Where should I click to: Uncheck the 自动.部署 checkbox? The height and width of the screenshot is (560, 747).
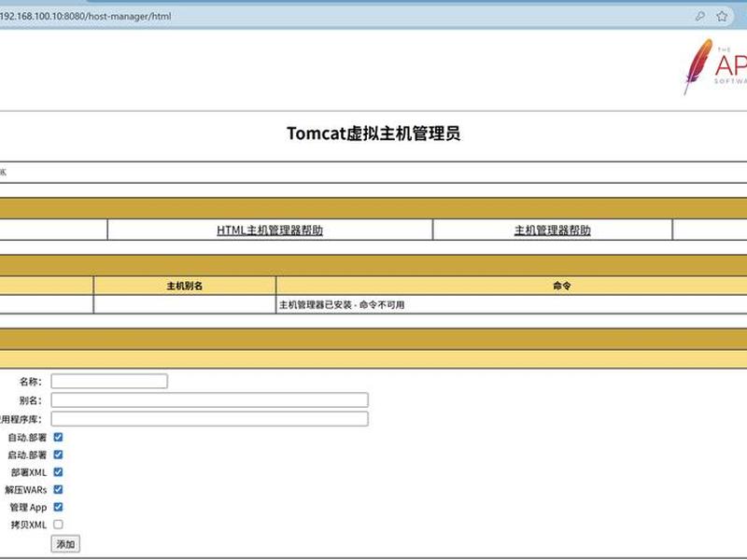coord(58,437)
